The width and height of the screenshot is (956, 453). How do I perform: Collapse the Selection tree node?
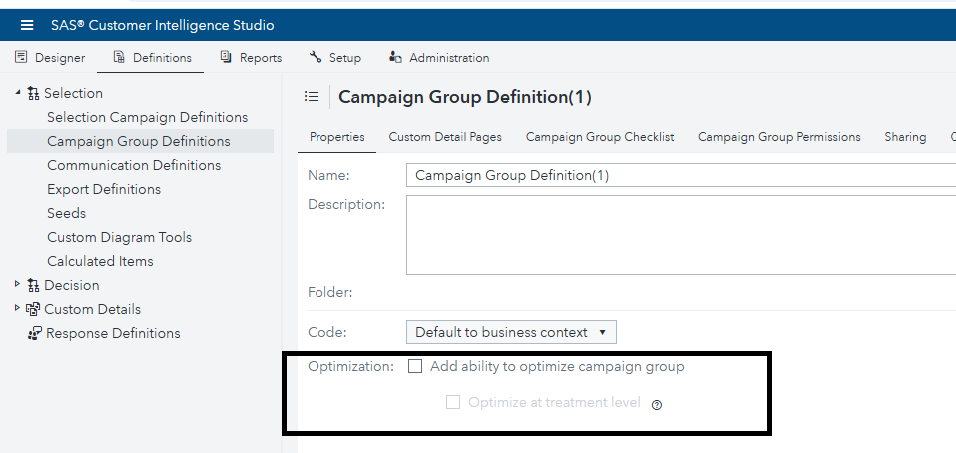click(17, 92)
